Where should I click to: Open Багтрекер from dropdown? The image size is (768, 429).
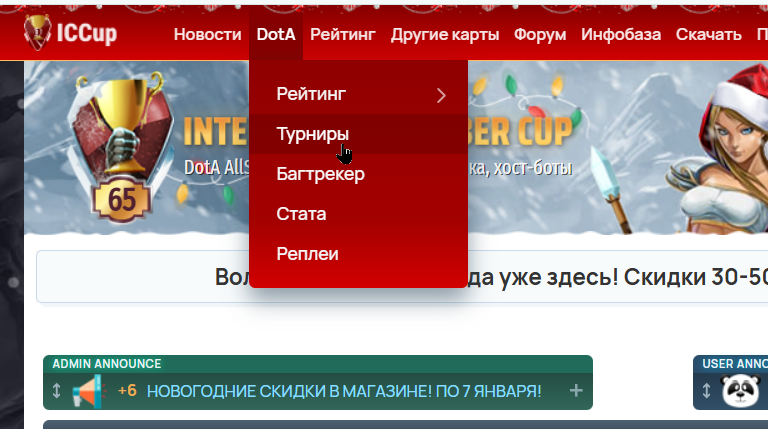(x=359, y=174)
